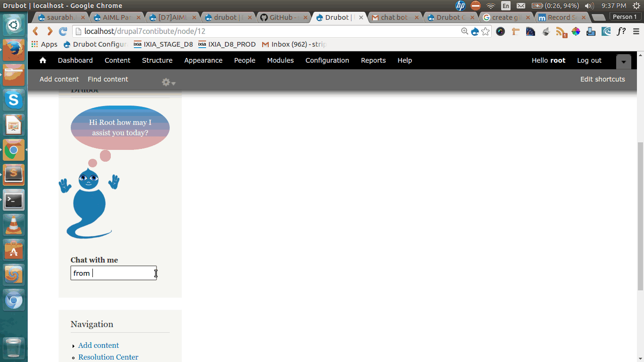644x362 pixels.
Task: Go back with the browser back arrow
Action: [x=35, y=31]
